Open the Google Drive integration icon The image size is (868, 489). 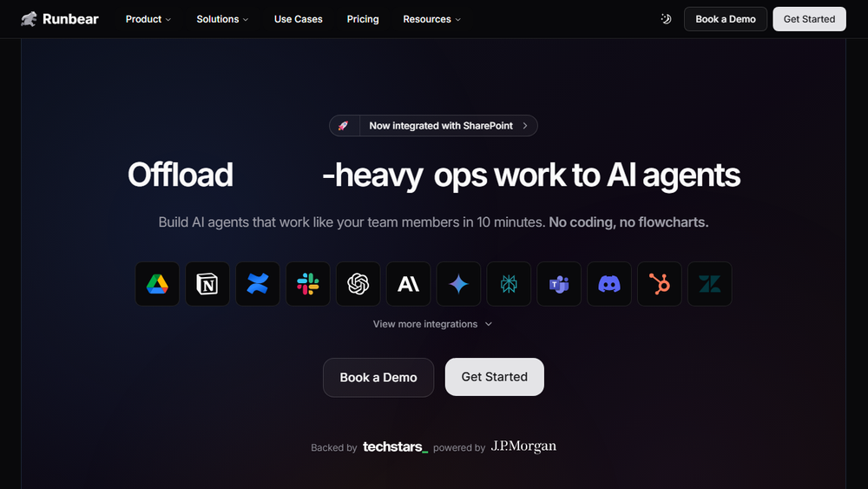pos(157,284)
